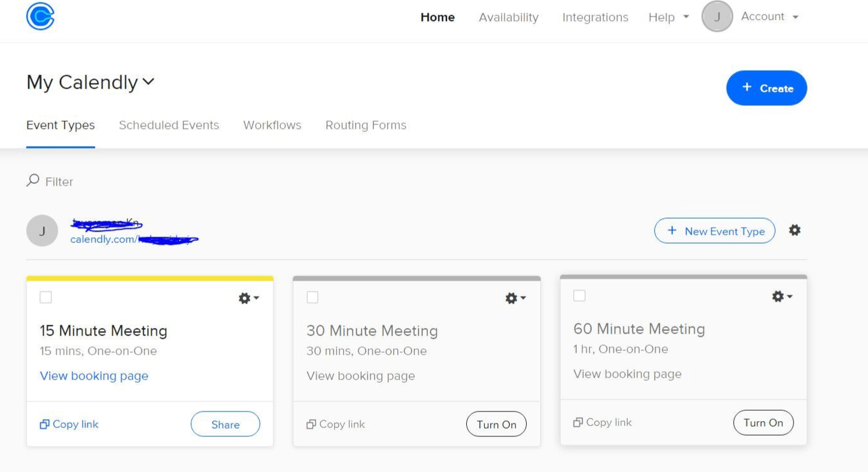Expand the My Calendly dropdown

[x=91, y=82]
